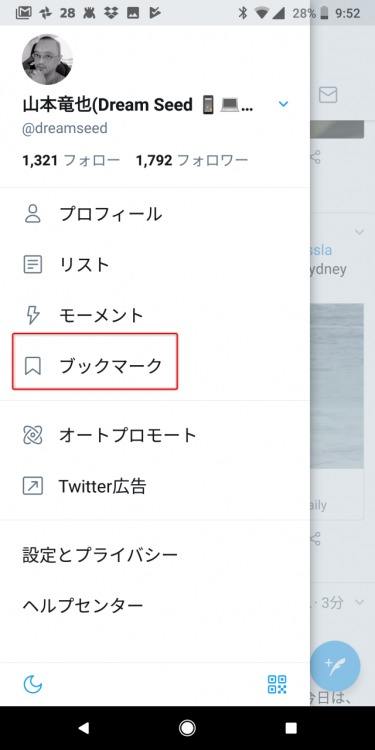Tap the モーメント lightning bolt icon
Viewport: 375px width, 750px height.
(33, 315)
